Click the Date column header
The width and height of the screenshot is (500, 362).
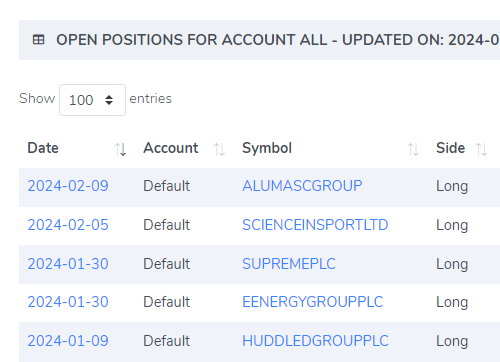pyautogui.click(x=43, y=148)
